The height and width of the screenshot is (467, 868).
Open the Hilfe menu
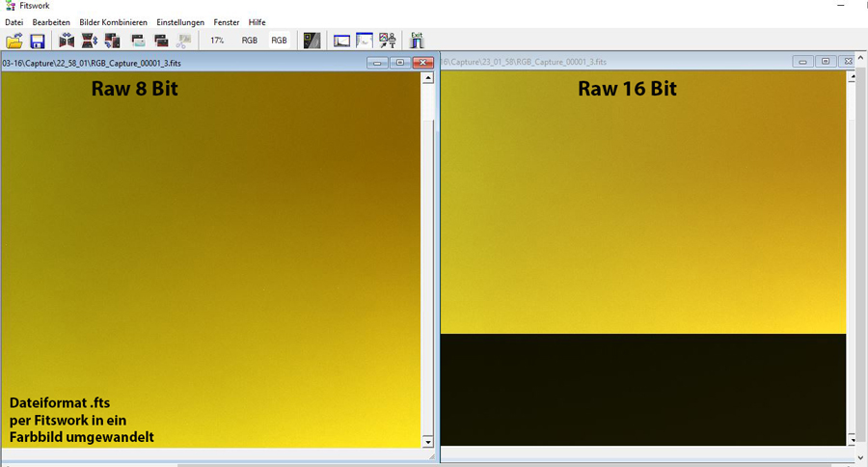click(257, 22)
